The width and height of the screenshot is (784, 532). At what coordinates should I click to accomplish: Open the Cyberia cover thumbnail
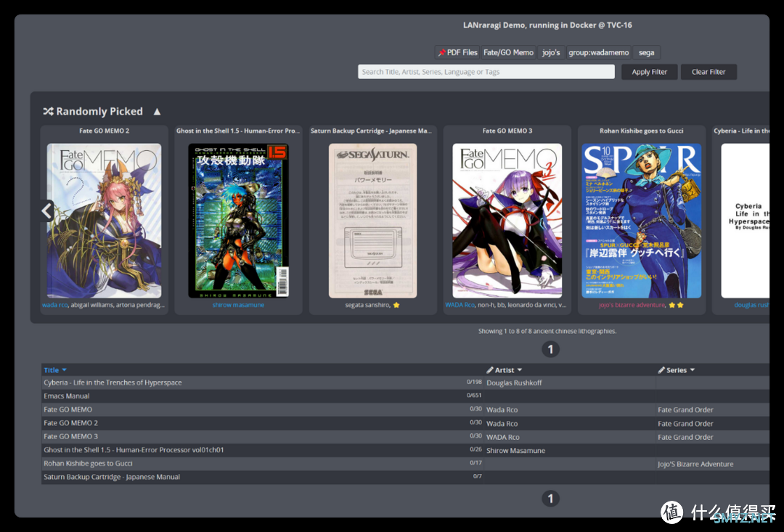tap(745, 221)
